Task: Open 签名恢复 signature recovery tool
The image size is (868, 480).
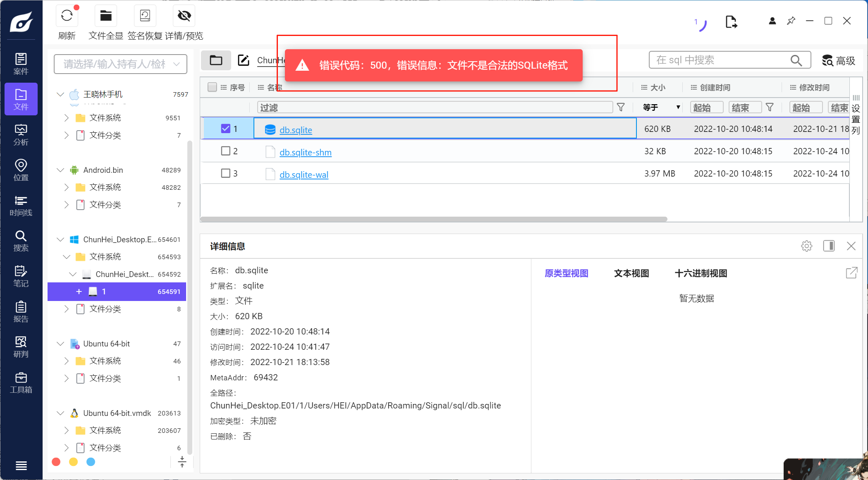Action: [145, 16]
